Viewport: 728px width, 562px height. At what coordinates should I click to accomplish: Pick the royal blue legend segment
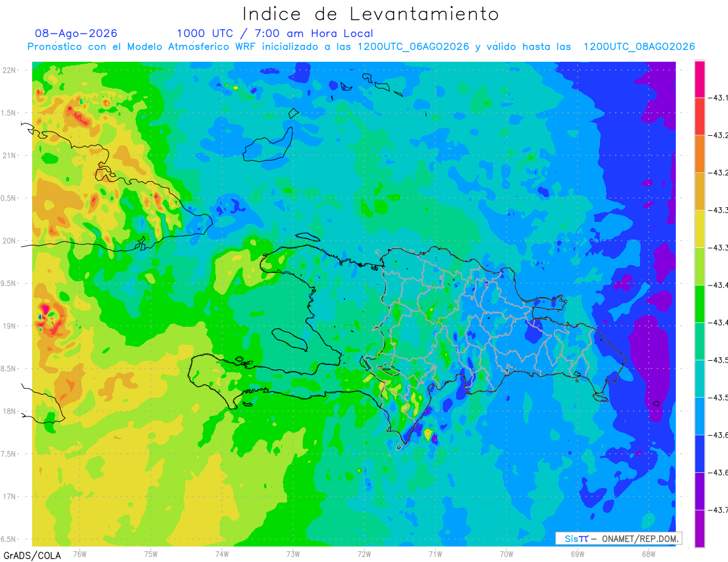point(699,453)
